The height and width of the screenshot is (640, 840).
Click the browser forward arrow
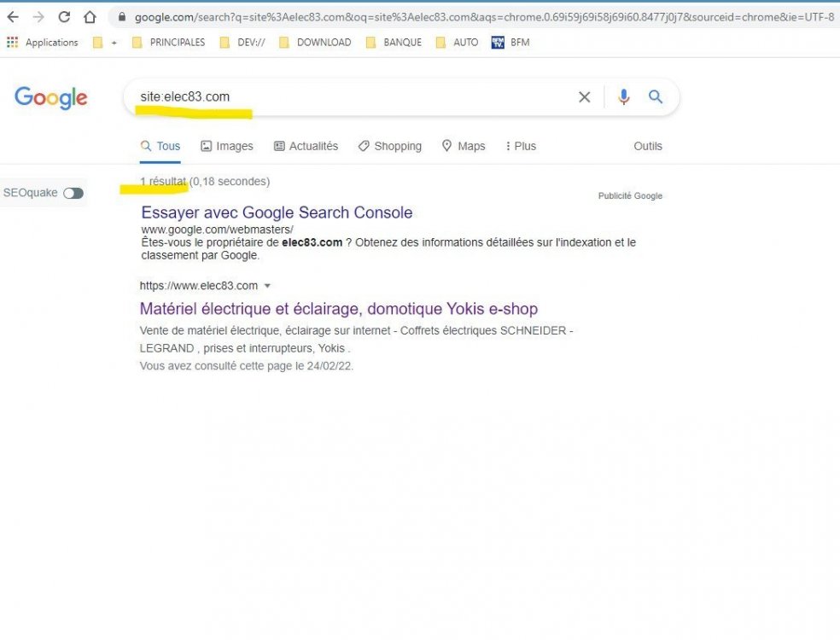click(38, 17)
